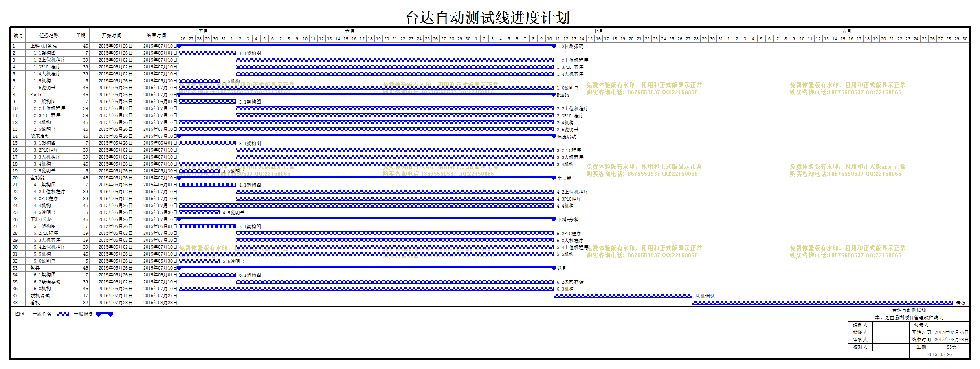The height and width of the screenshot is (369, 980).
Task: Click start date 2015年05月26日 in title block
Action: coord(952,332)
